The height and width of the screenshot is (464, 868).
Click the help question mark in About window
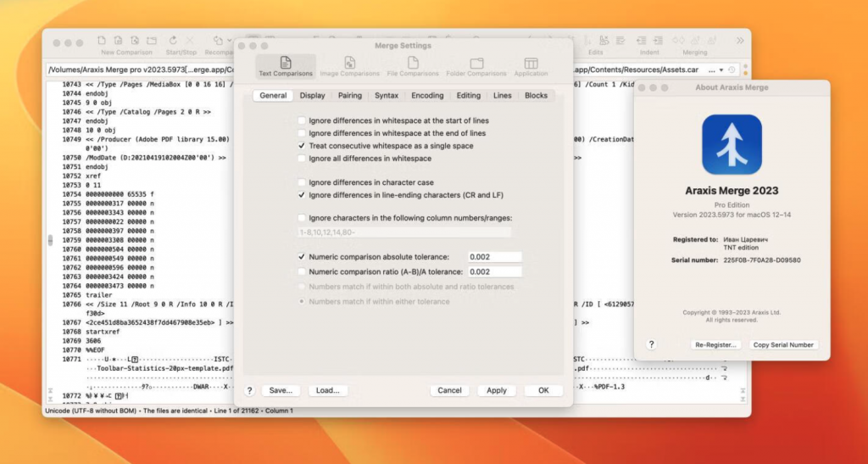point(652,344)
